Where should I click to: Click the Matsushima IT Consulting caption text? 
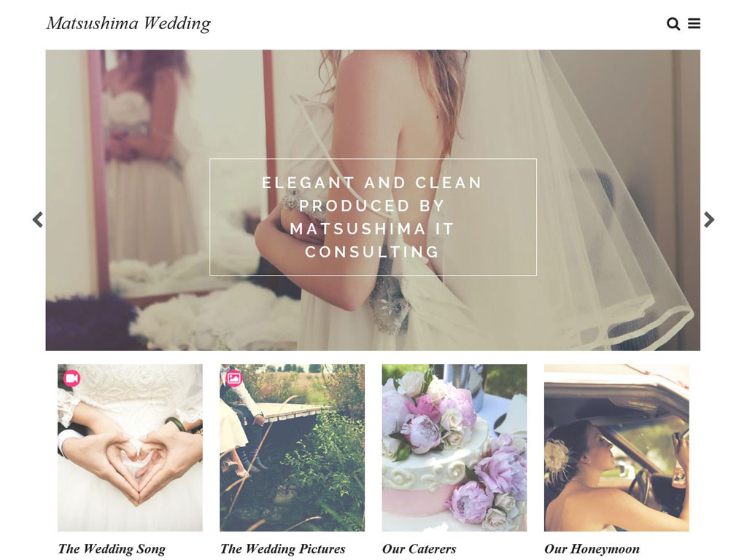pos(373,241)
